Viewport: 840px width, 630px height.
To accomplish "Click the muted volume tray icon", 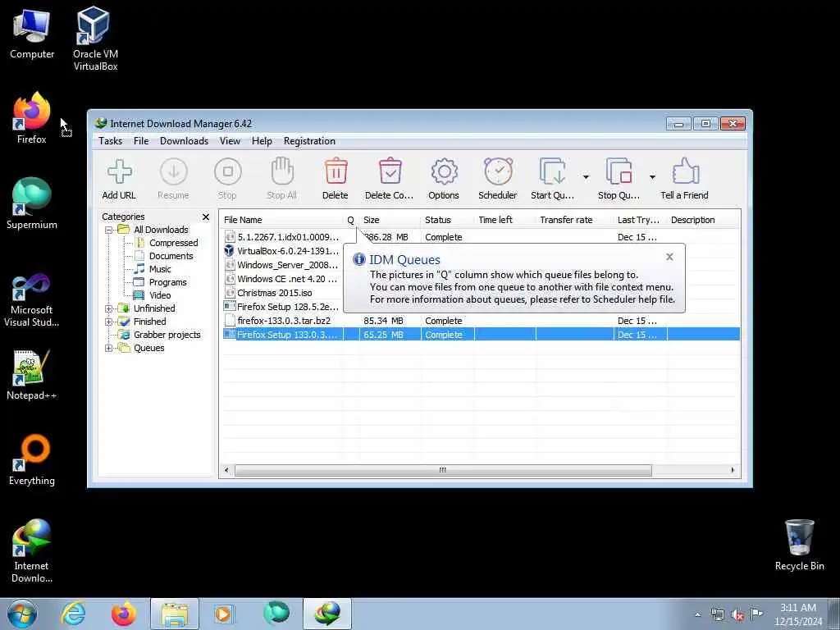I will click(x=737, y=615).
